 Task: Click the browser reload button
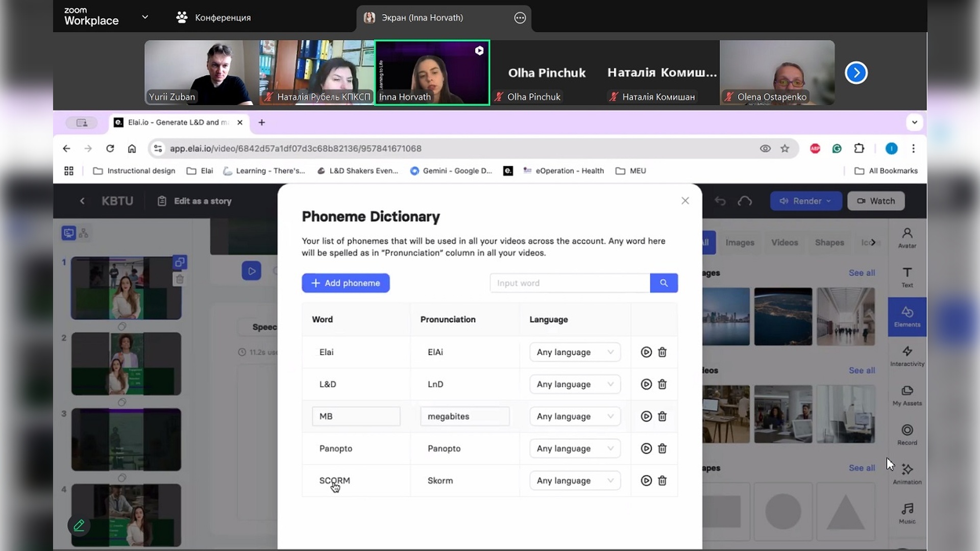click(110, 148)
